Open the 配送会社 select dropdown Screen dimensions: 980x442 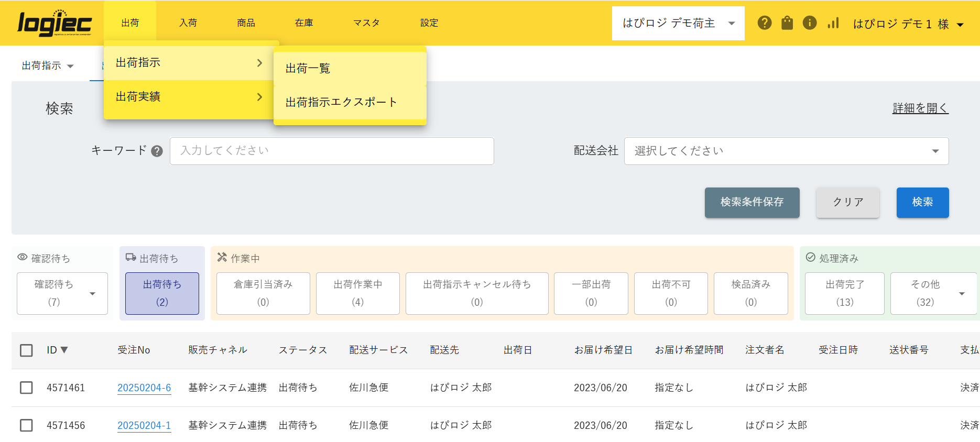coord(786,151)
